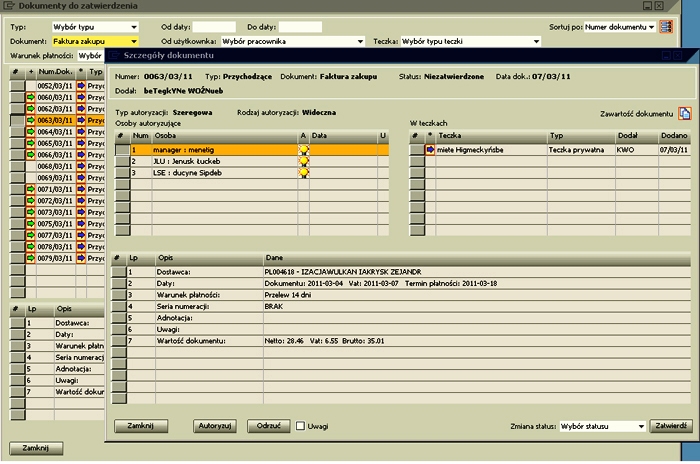700x464 pixels.
Task: Click green arrow icon for document 0079/03/11
Action: 30,258
